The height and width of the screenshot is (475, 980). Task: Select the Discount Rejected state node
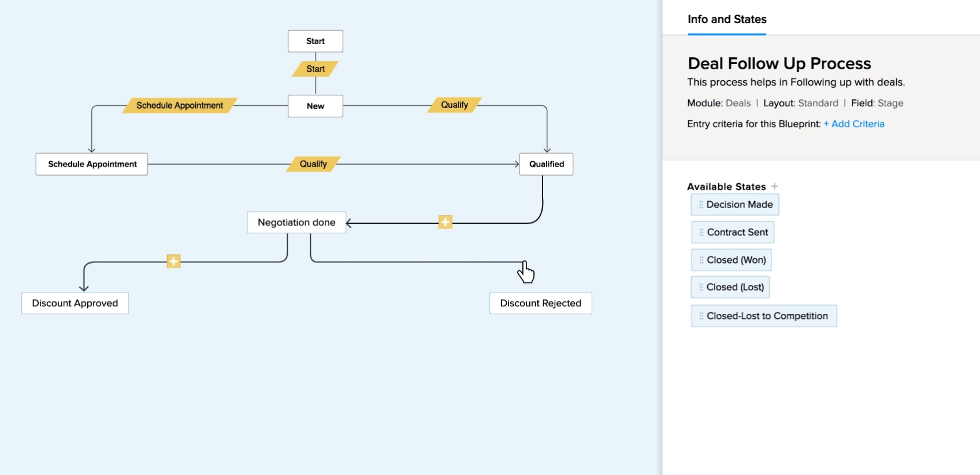541,303
